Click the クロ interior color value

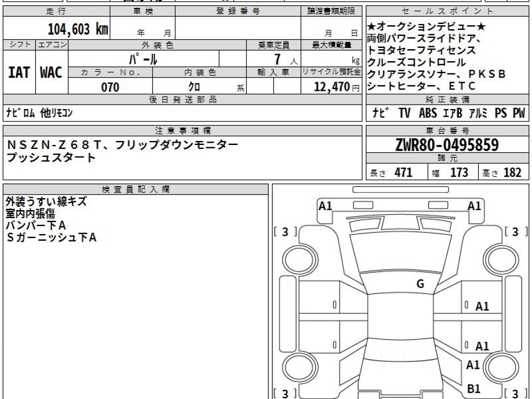(x=195, y=87)
